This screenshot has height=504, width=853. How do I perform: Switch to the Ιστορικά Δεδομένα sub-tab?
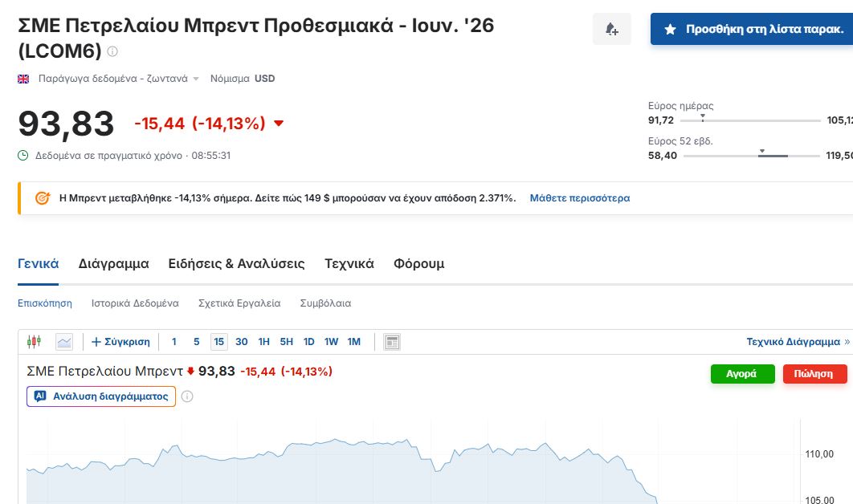point(135,303)
